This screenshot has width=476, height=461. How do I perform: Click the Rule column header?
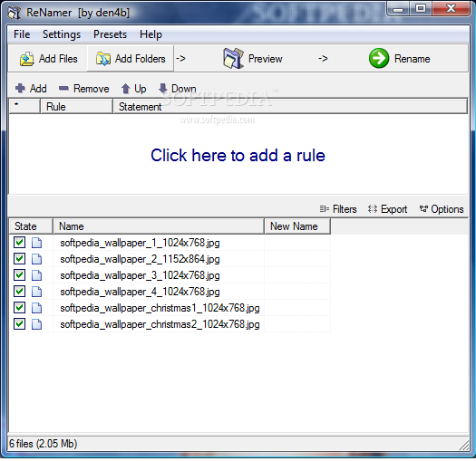tap(76, 107)
